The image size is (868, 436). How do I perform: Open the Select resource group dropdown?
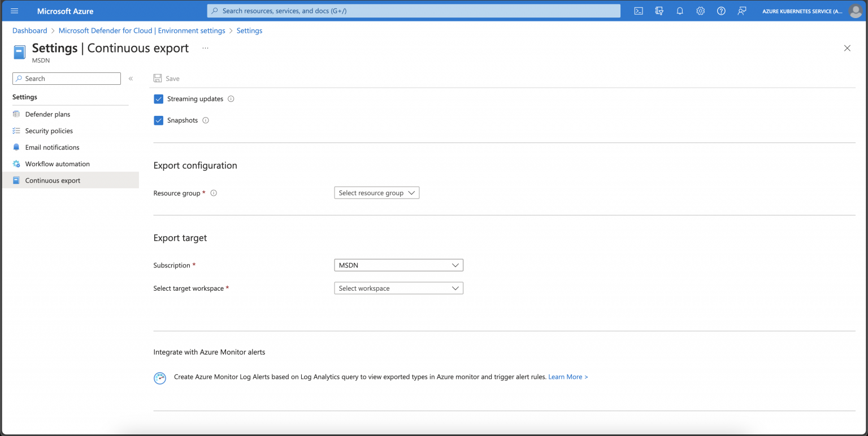[x=376, y=192]
